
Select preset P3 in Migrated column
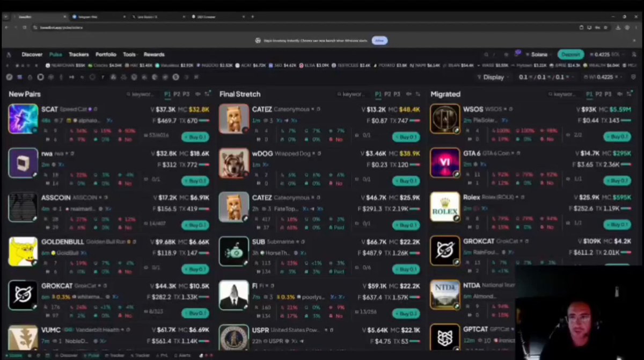click(608, 94)
